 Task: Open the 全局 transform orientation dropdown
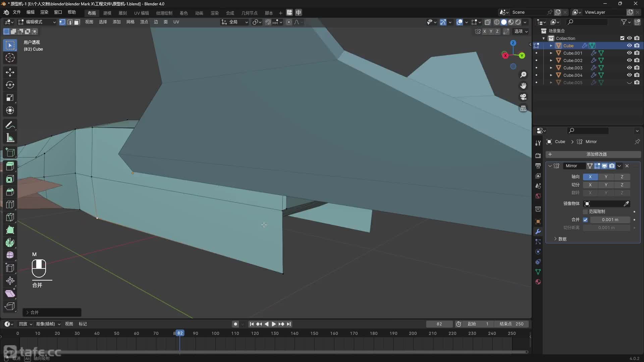pos(234,22)
